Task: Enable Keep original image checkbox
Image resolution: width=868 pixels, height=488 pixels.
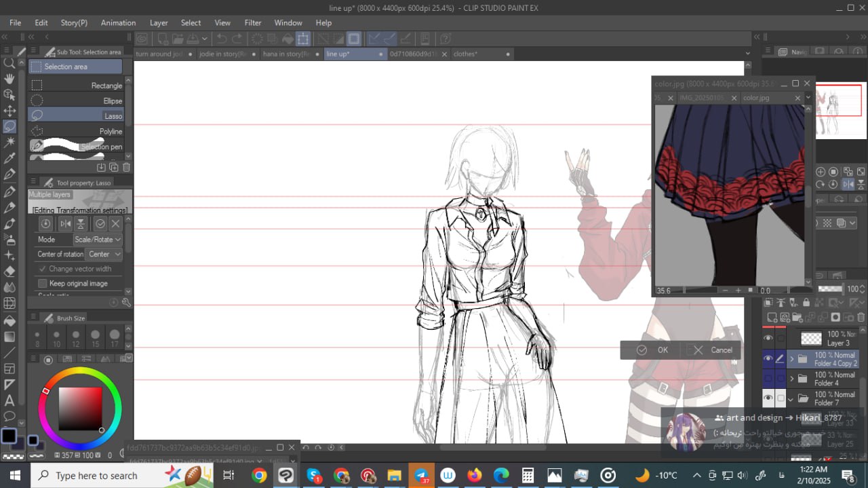Action: [43, 283]
